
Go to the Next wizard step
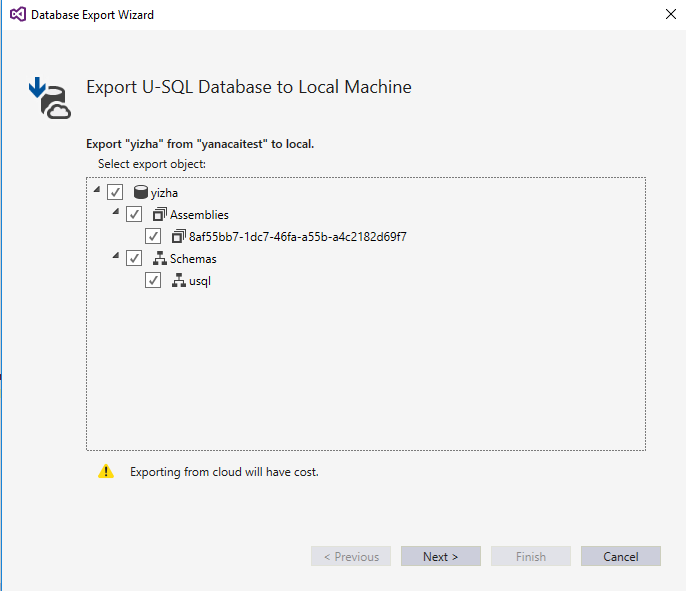pyautogui.click(x=441, y=556)
